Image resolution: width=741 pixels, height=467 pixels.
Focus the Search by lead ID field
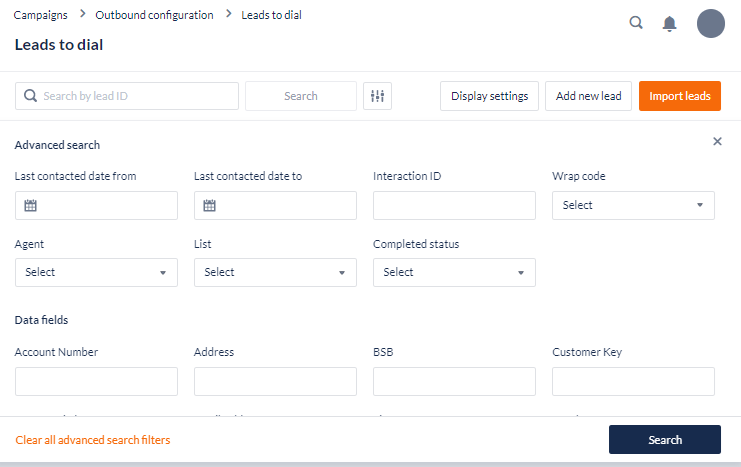[127, 96]
